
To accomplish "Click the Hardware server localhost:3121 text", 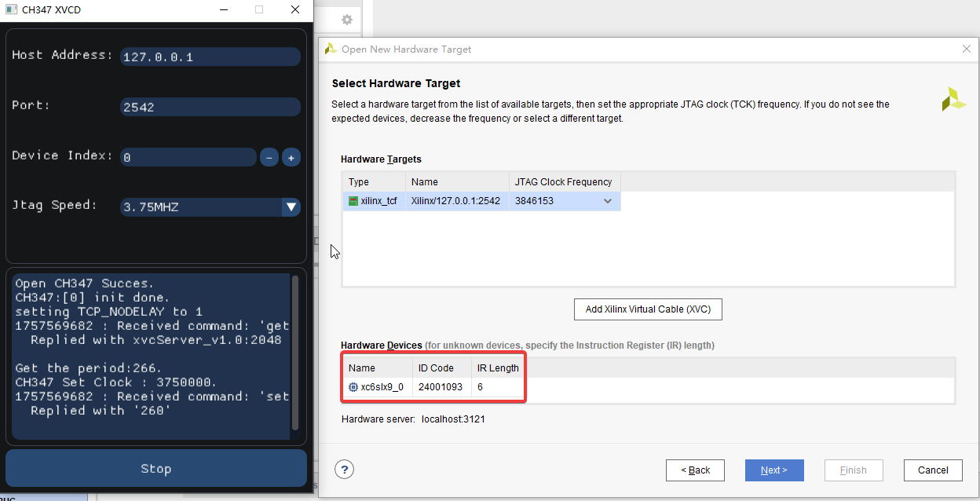I will click(x=413, y=419).
